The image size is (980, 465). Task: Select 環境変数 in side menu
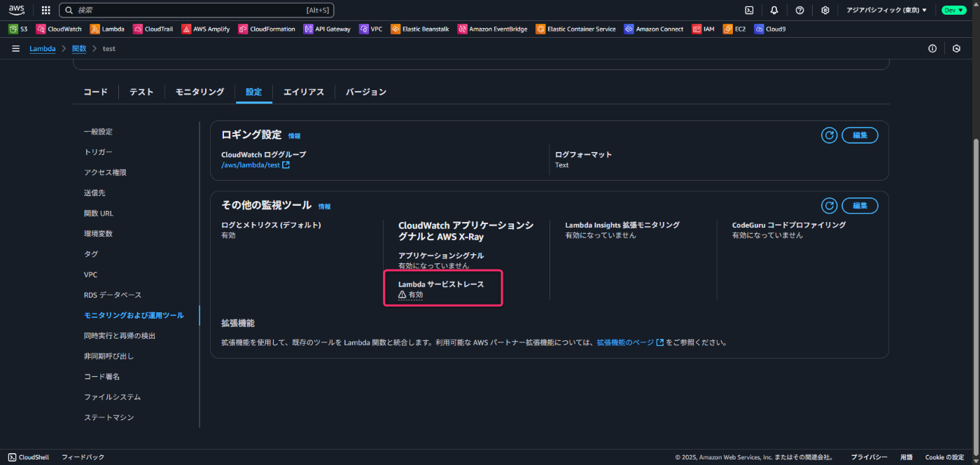[x=98, y=234]
